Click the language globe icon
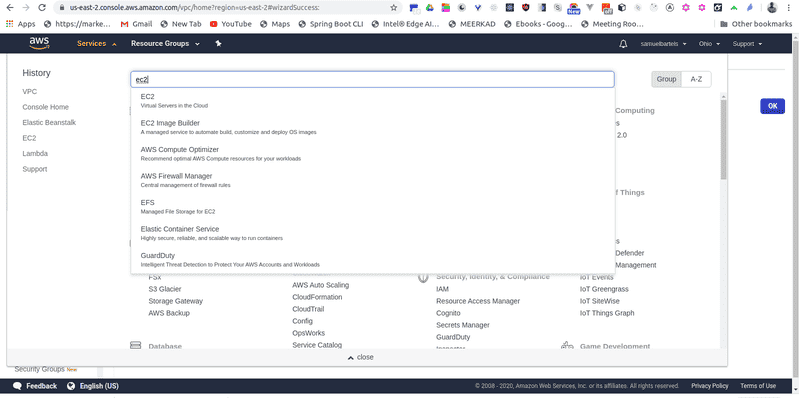799x398 pixels. pyautogui.click(x=71, y=386)
